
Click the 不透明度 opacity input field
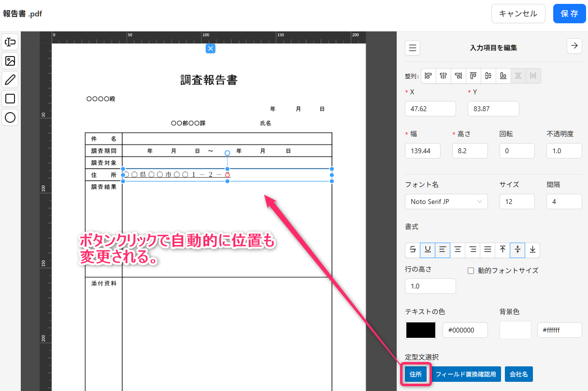point(564,151)
